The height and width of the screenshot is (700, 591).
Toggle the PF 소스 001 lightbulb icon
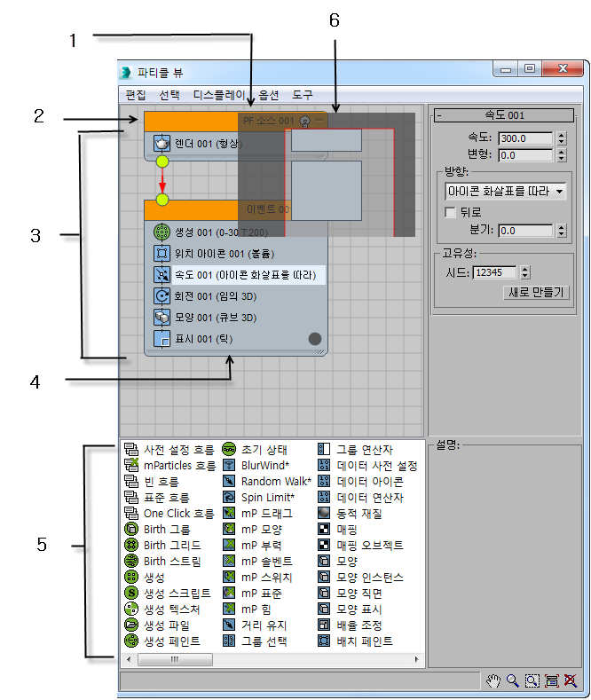(305, 122)
